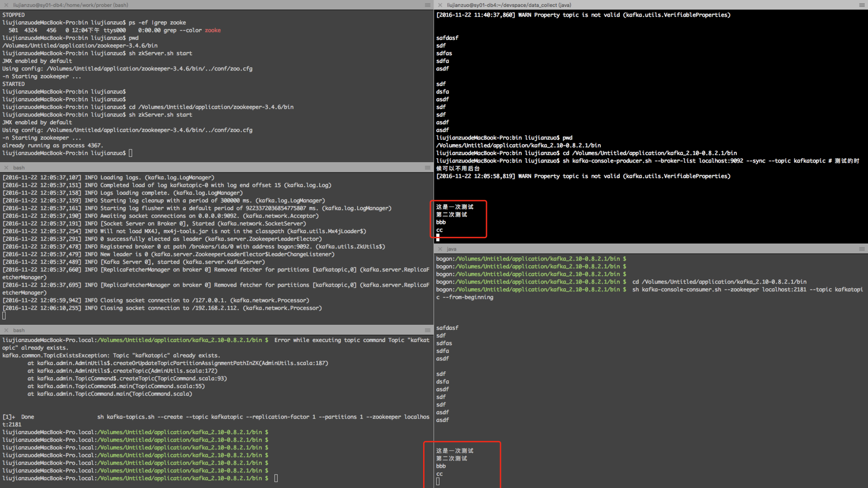Open the menu icon of the Kafka log bash pane
The image size is (868, 488).
pos(427,168)
